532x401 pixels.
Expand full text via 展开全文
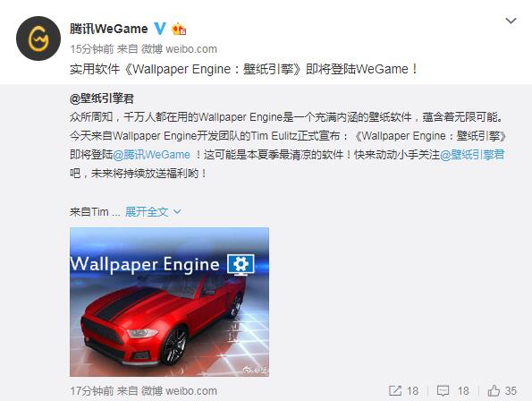(147, 212)
